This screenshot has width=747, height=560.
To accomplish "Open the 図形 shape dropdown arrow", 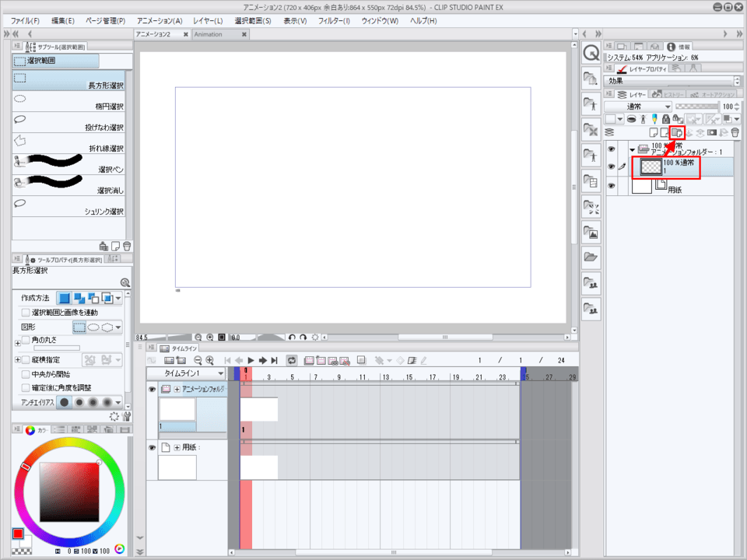I will click(x=118, y=327).
